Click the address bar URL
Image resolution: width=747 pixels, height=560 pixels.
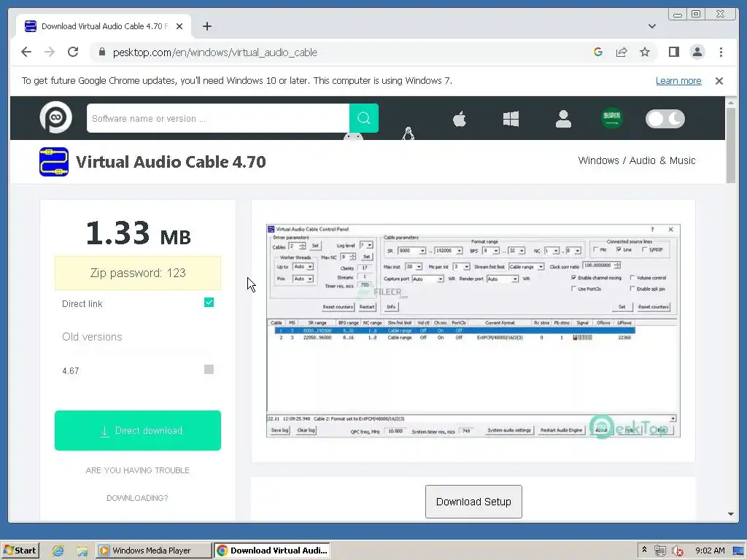pos(215,52)
